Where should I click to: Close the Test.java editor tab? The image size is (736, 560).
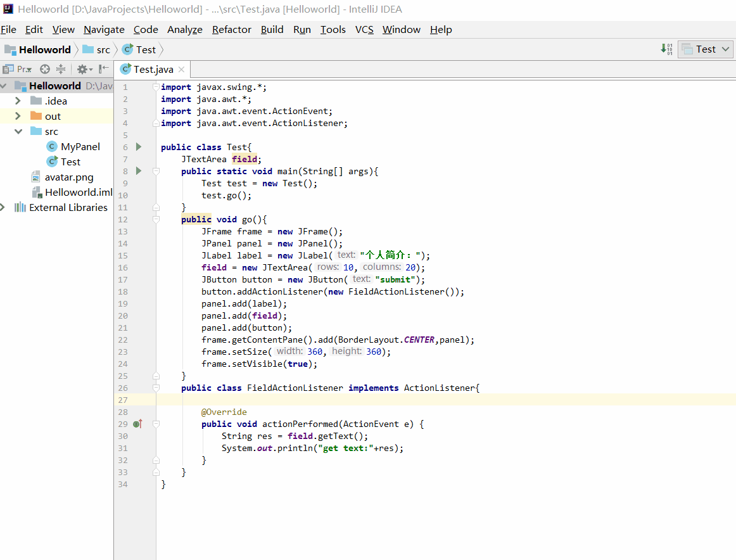[181, 70]
